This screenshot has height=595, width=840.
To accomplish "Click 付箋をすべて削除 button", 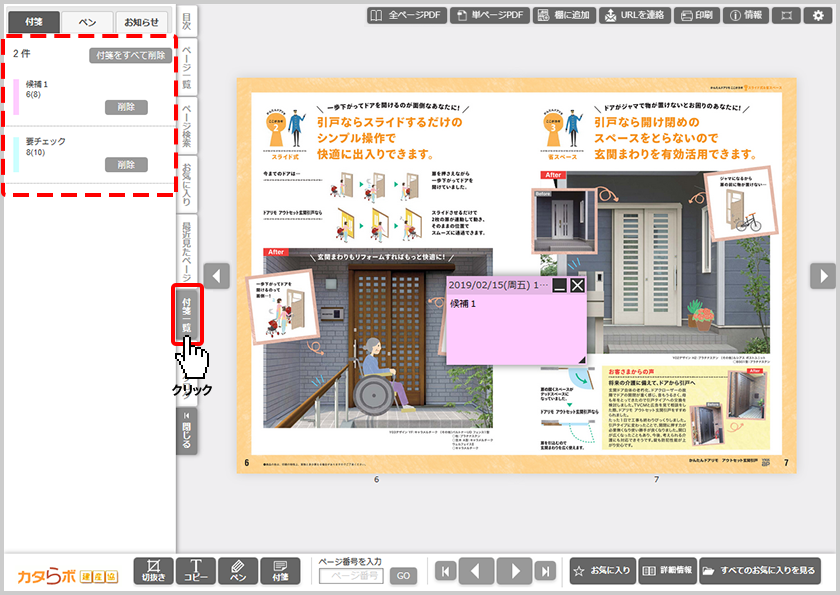I will click(129, 55).
